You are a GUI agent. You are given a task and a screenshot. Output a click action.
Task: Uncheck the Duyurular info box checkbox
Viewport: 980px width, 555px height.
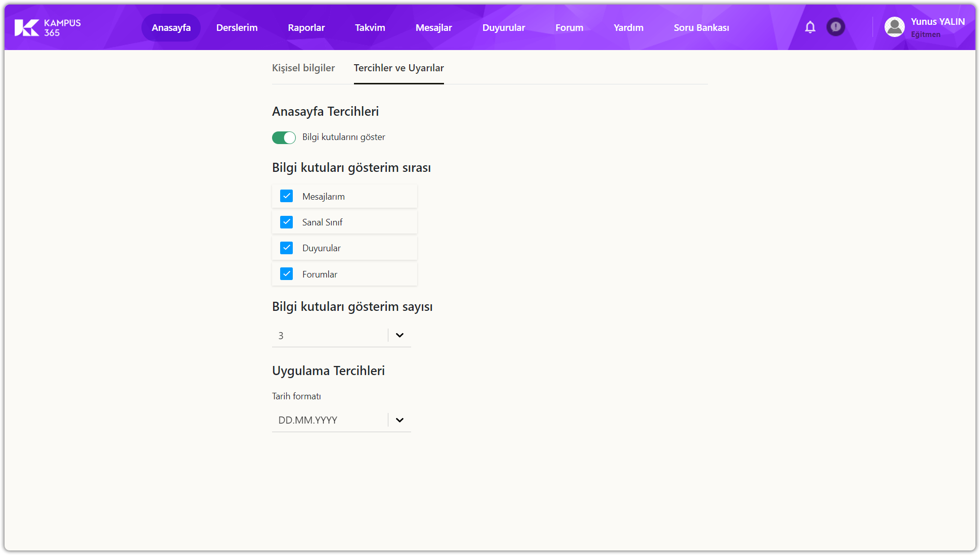286,248
